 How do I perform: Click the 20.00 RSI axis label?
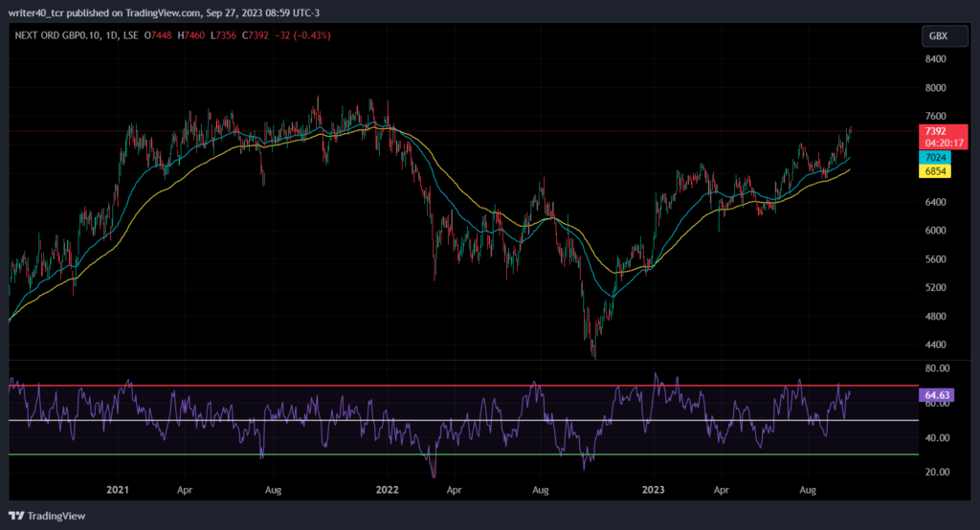click(x=938, y=473)
